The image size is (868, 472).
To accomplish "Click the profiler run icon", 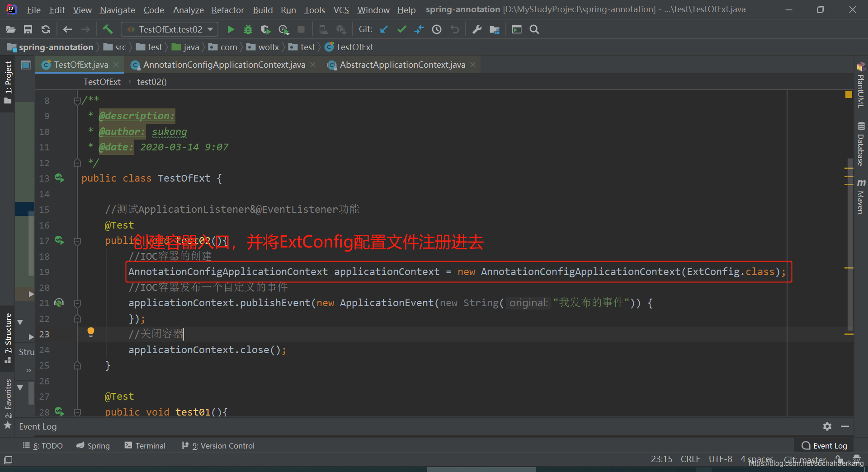I will point(283,30).
